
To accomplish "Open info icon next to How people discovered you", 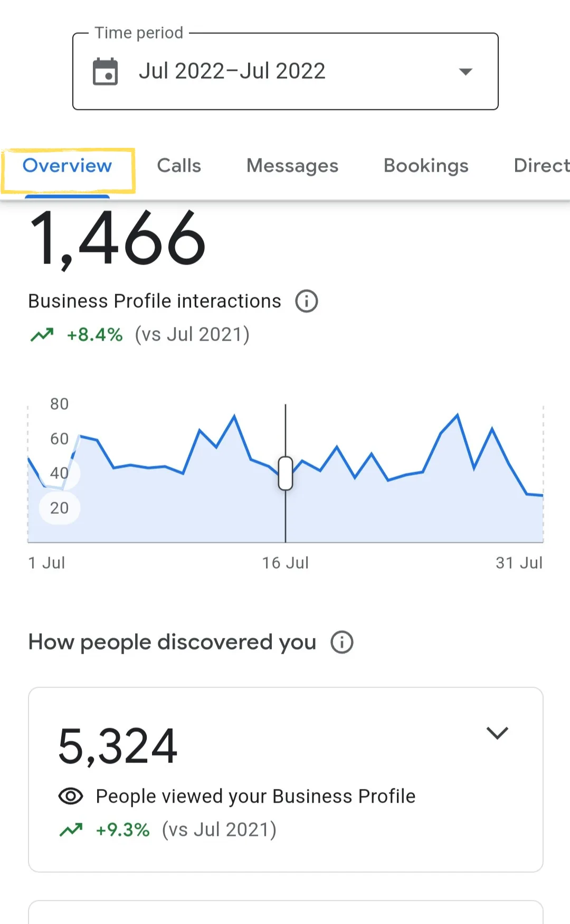I will (x=341, y=642).
